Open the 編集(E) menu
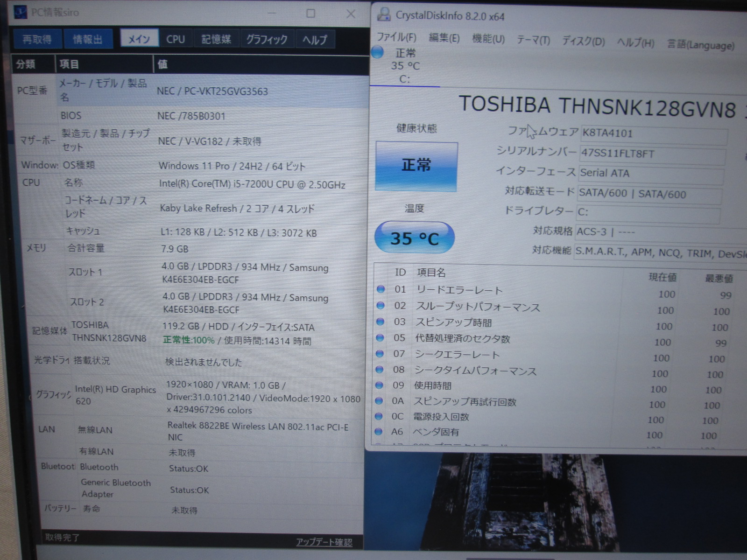Image resolution: width=747 pixels, height=560 pixels. point(444,38)
